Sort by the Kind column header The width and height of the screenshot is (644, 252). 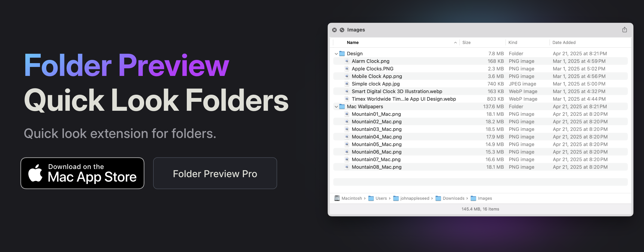coord(513,42)
